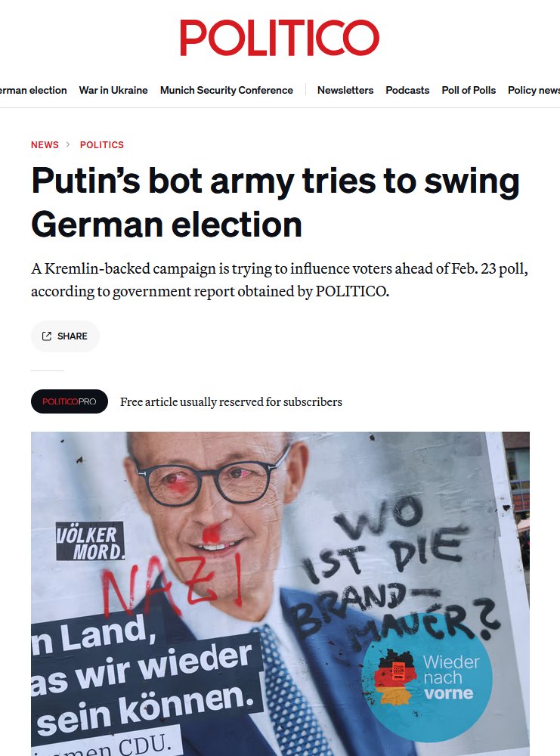Open the War in Ukraine section
Viewport: 560px width, 756px height.
[x=113, y=90]
